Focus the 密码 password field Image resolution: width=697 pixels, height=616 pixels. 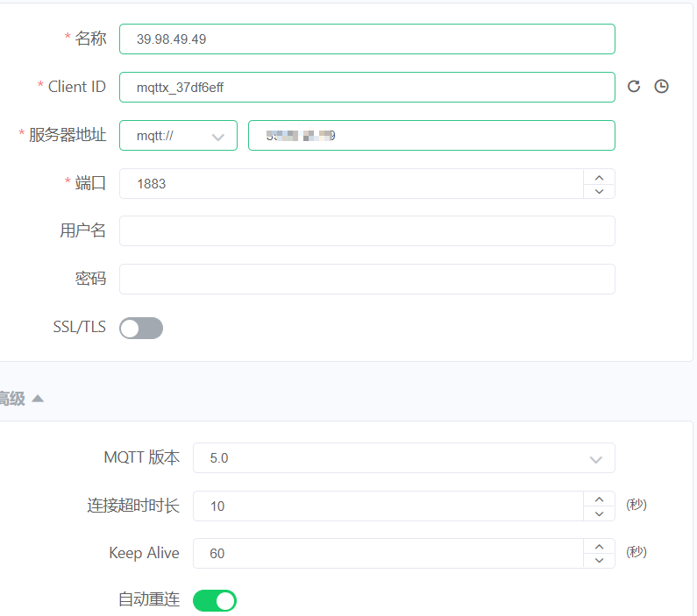click(367, 279)
